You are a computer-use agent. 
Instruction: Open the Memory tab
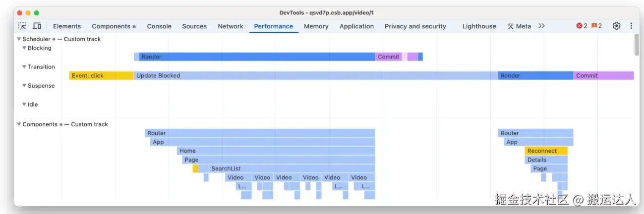point(316,26)
